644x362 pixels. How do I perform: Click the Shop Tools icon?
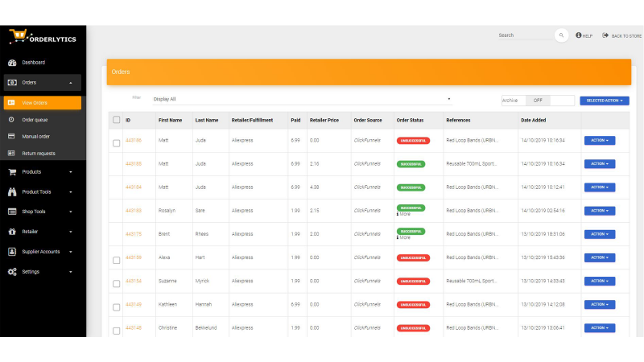pyautogui.click(x=12, y=212)
